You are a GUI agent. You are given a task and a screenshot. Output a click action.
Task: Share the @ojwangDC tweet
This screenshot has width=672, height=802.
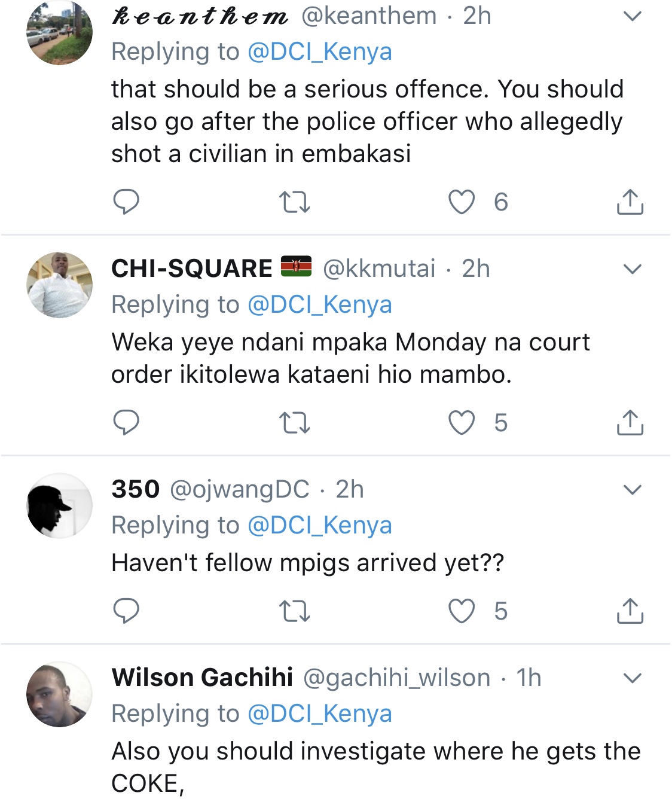(630, 611)
